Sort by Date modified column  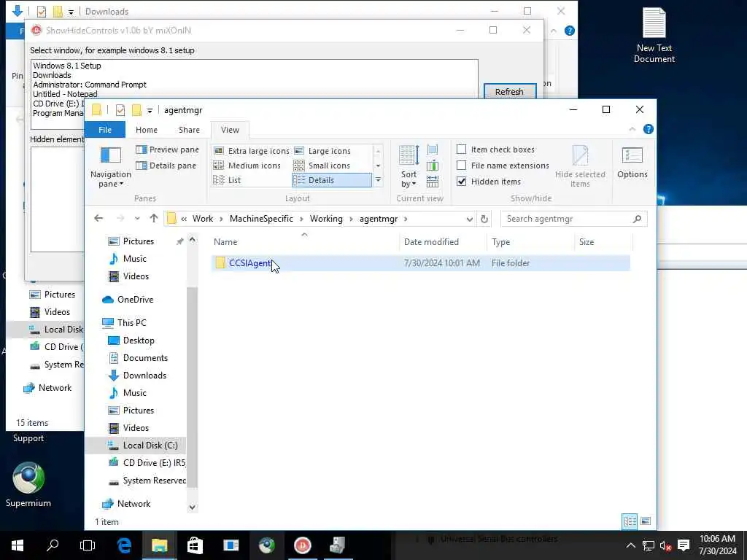[443, 242]
